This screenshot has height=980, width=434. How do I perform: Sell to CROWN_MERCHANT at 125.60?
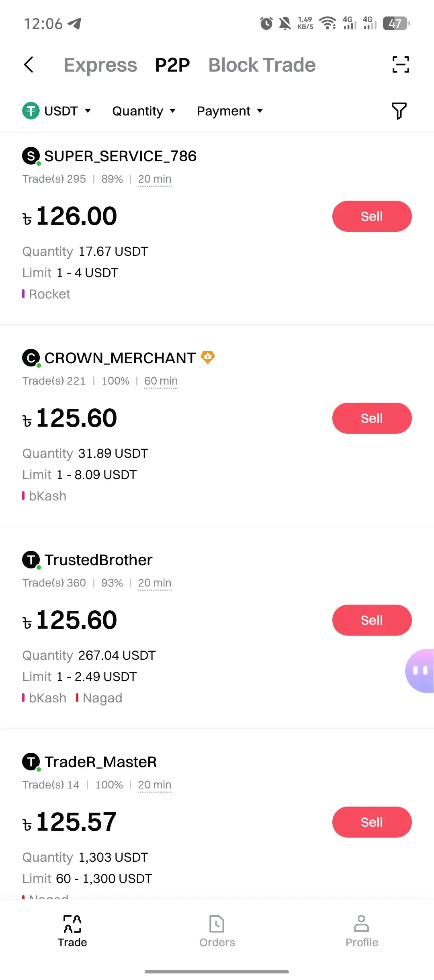(372, 418)
